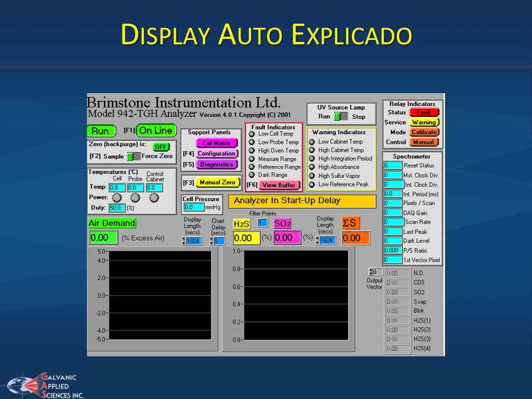Click the Cell temperature field
This screenshot has height=399, width=532.
(x=117, y=188)
